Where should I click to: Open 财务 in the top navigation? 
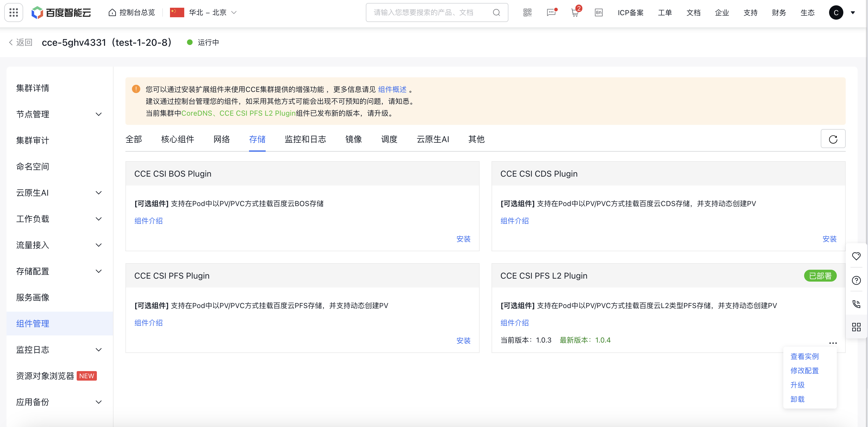point(779,12)
